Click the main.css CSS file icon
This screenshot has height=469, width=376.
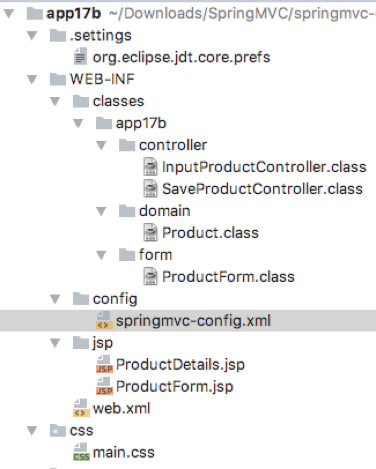click(x=81, y=452)
